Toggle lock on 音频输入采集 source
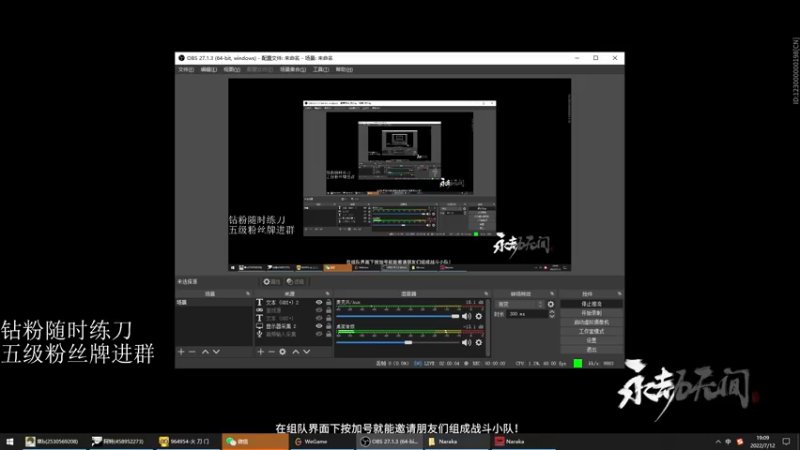 pyautogui.click(x=329, y=334)
